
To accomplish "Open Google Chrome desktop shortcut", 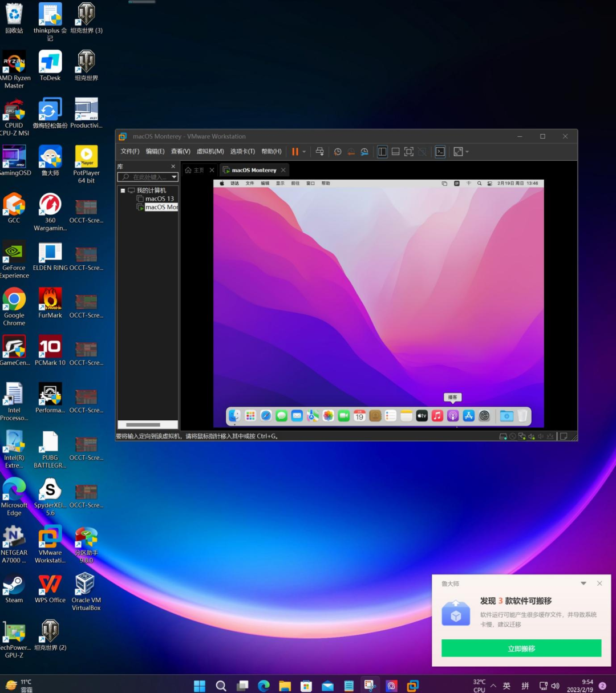I will click(14, 307).
